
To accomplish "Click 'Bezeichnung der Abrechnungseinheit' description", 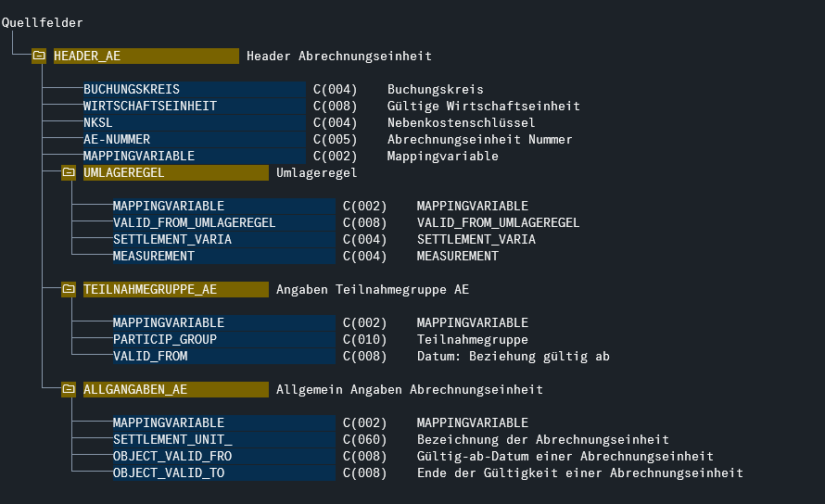I will click(x=543, y=440).
